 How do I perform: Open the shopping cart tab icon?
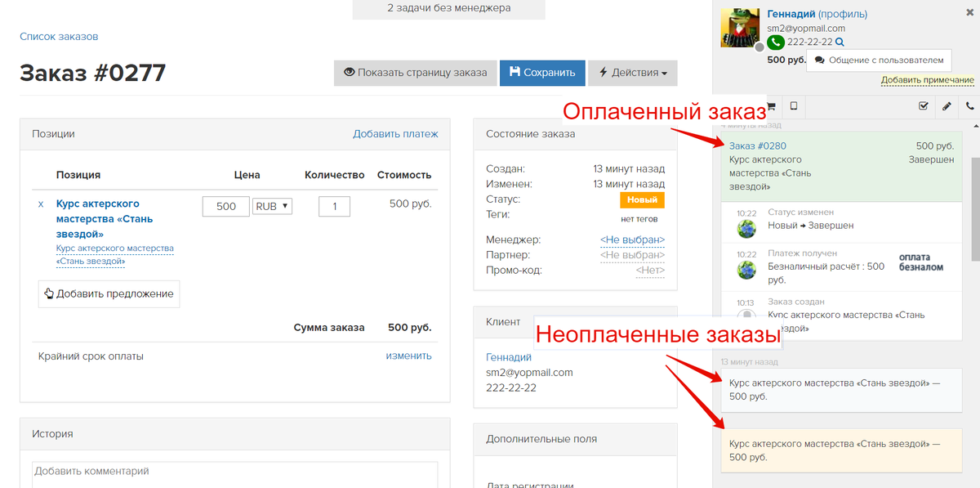[x=769, y=105]
